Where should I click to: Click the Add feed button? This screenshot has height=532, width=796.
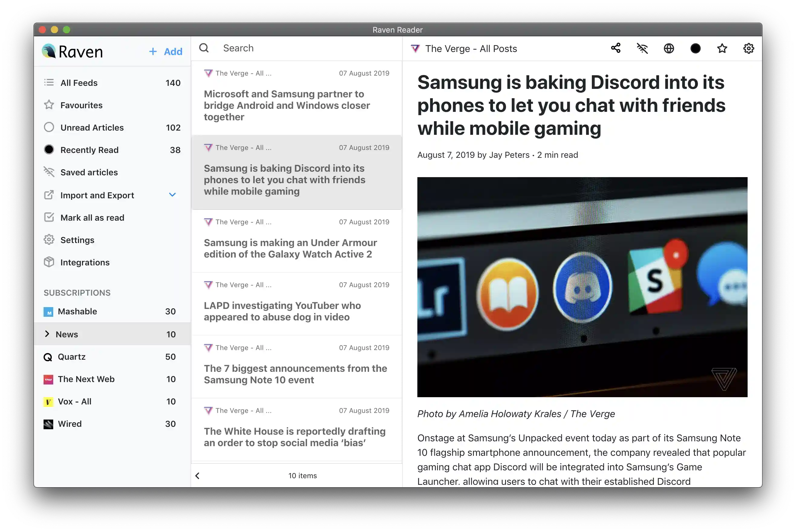(x=166, y=52)
